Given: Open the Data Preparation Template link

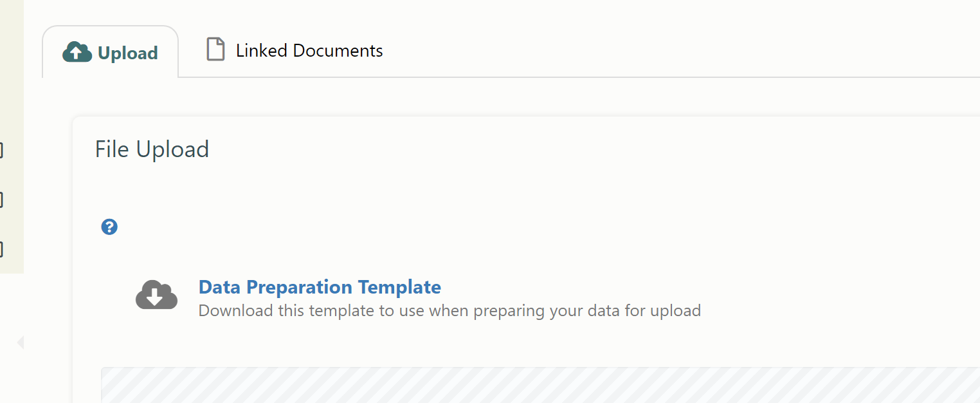Looking at the screenshot, I should point(320,287).
